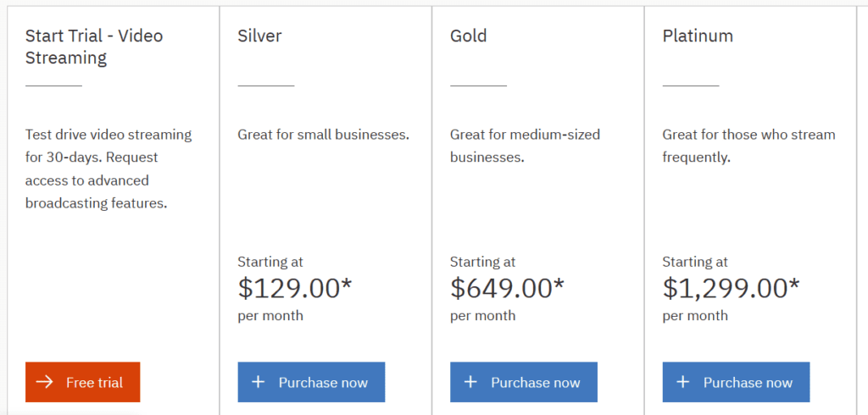Select the Start Trial - Video Streaming heading
The image size is (868, 415).
click(94, 47)
